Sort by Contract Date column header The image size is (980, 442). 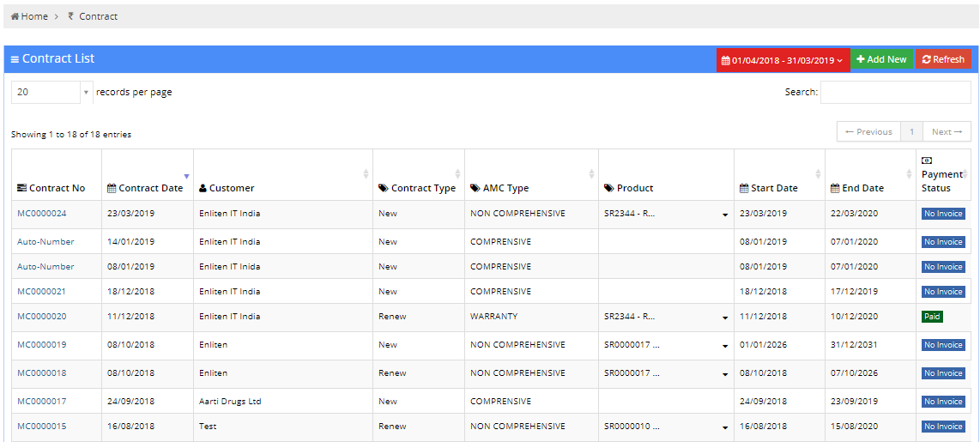tap(145, 188)
